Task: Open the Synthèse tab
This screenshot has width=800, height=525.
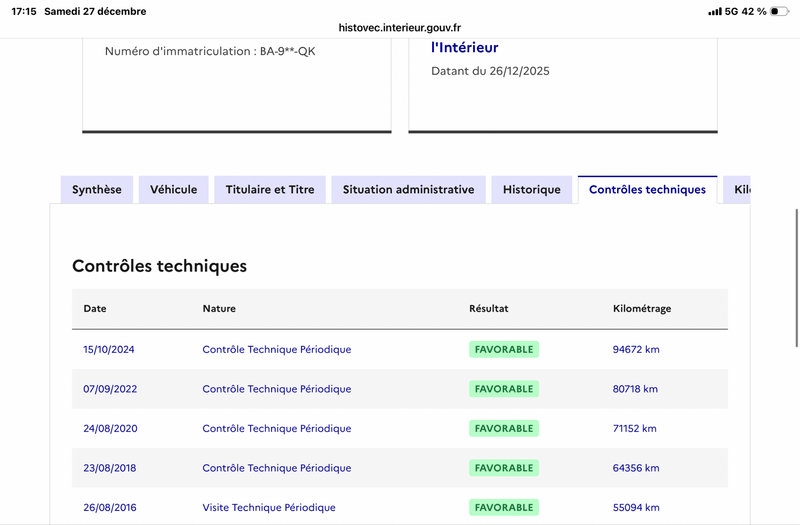Action: point(97,190)
